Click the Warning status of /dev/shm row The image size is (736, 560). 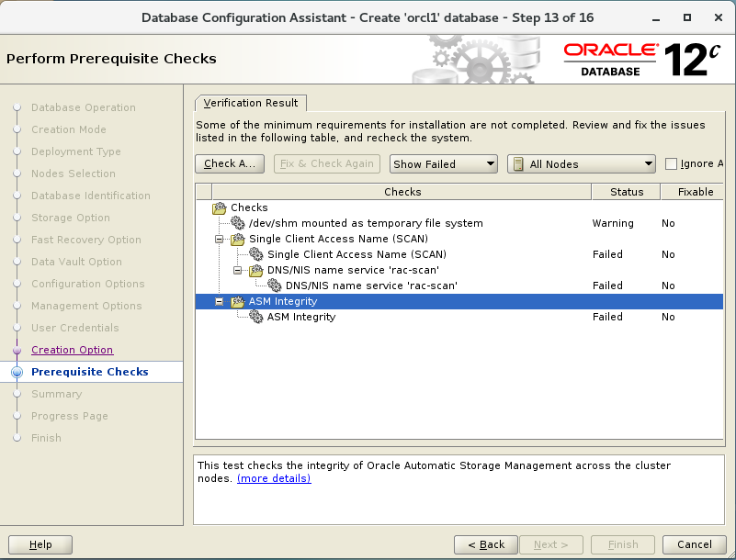[613, 223]
